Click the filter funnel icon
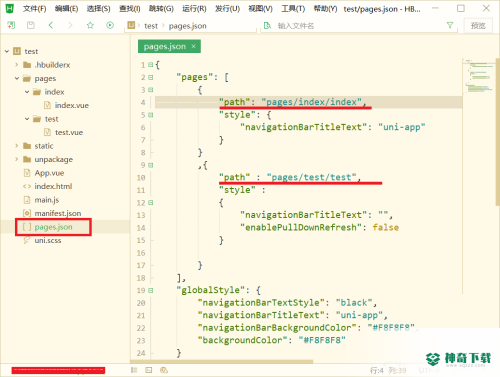 pyautogui.click(x=450, y=25)
